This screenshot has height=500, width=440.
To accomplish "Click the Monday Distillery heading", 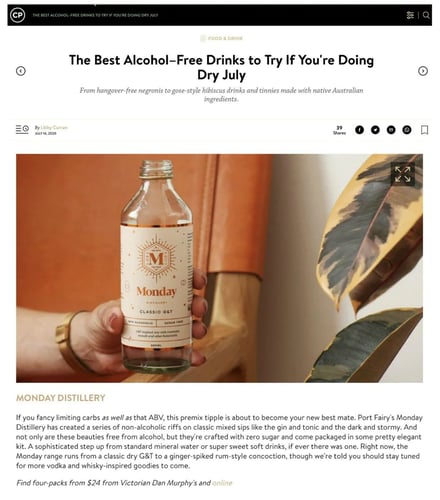I will [x=61, y=398].
